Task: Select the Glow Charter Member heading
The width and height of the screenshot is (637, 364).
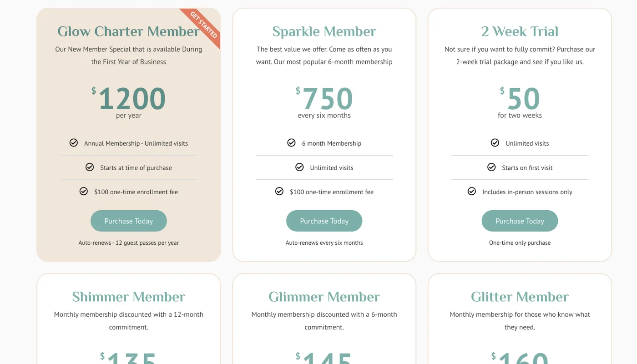Action: point(128,31)
